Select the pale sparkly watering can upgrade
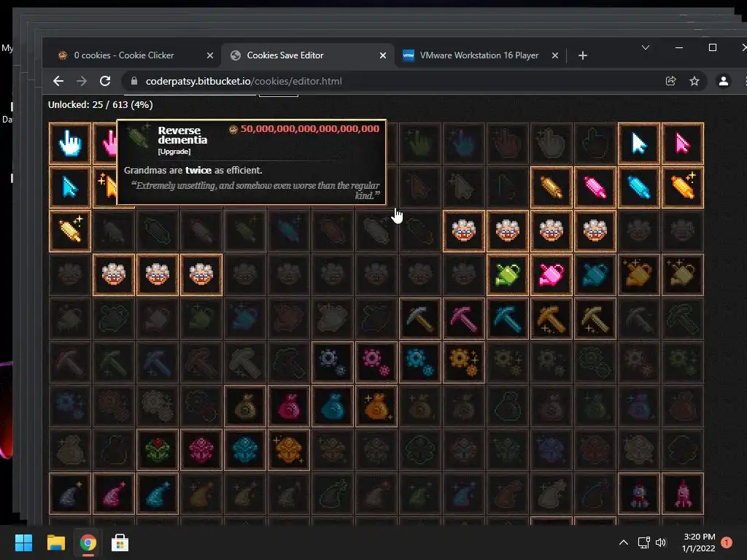 click(683, 275)
